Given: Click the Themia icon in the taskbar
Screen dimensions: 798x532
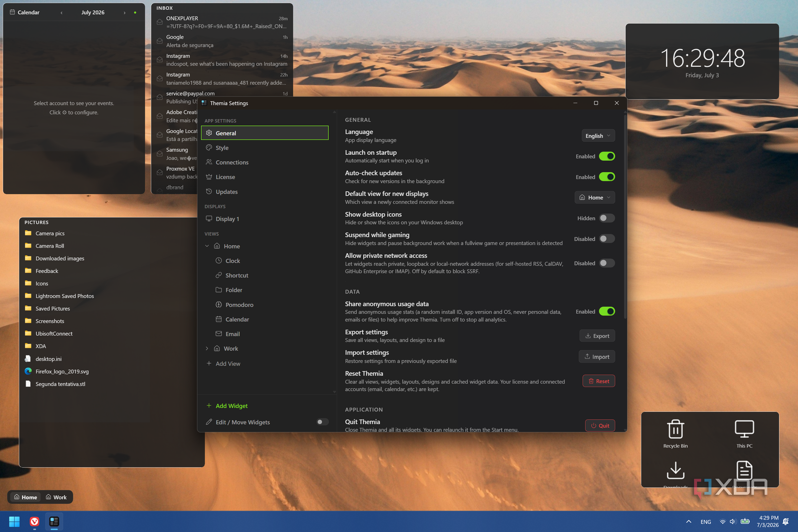Looking at the screenshot, I should [54, 521].
